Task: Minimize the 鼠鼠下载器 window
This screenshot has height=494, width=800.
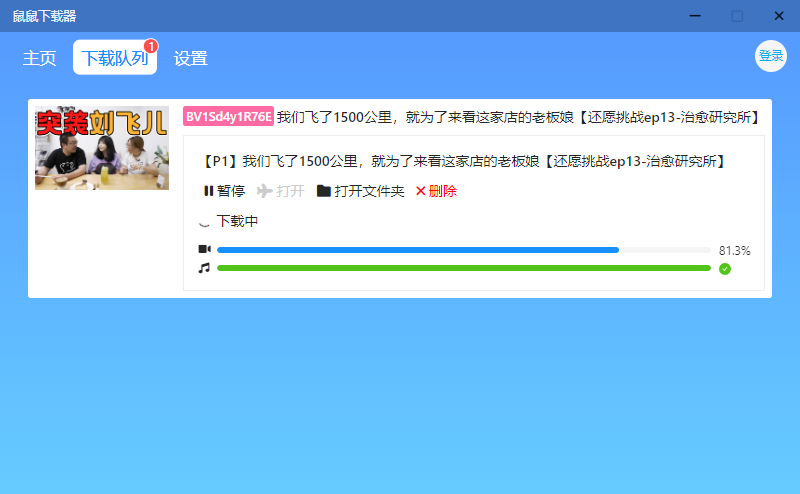Action: 695,16
